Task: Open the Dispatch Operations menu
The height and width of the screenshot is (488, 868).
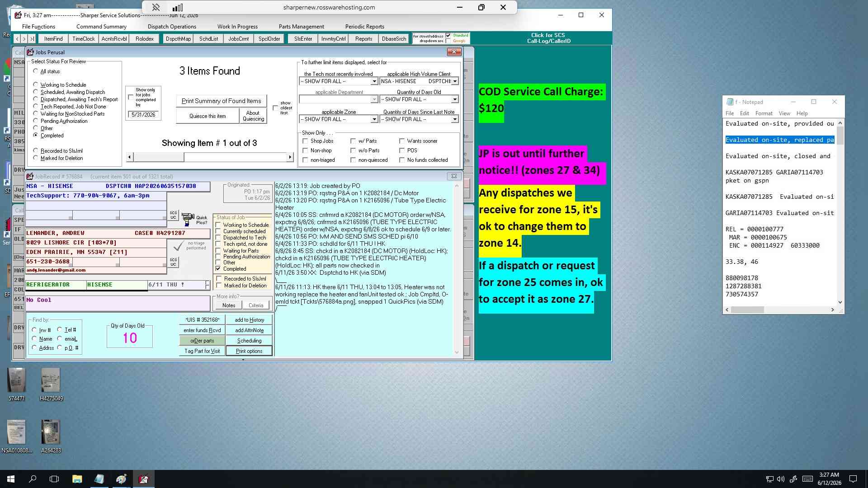Action: (x=172, y=27)
